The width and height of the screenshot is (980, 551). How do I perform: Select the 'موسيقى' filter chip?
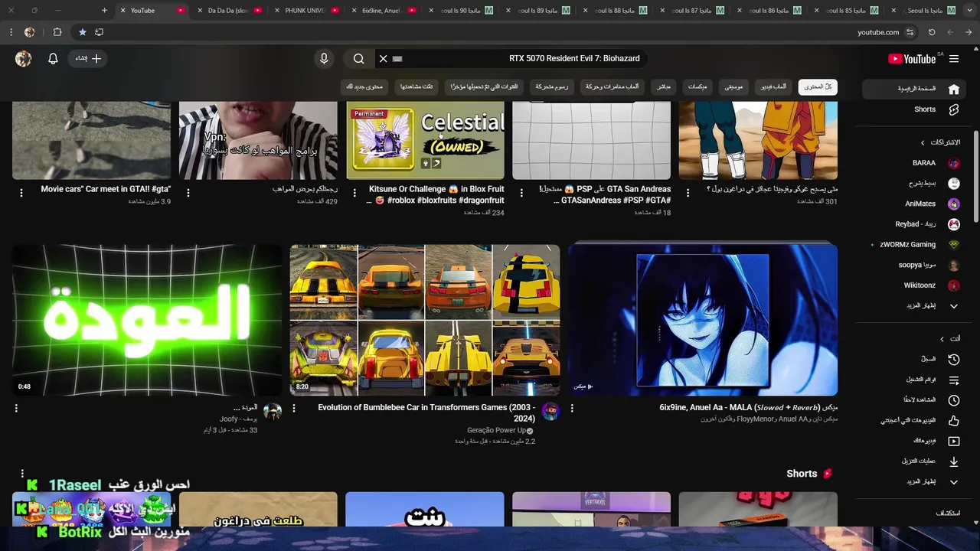733,87
